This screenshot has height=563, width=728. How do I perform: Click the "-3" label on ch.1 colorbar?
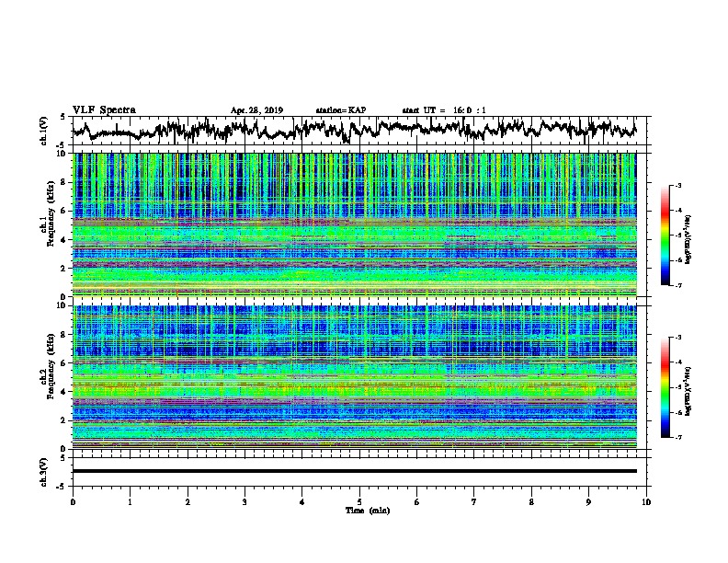point(677,185)
